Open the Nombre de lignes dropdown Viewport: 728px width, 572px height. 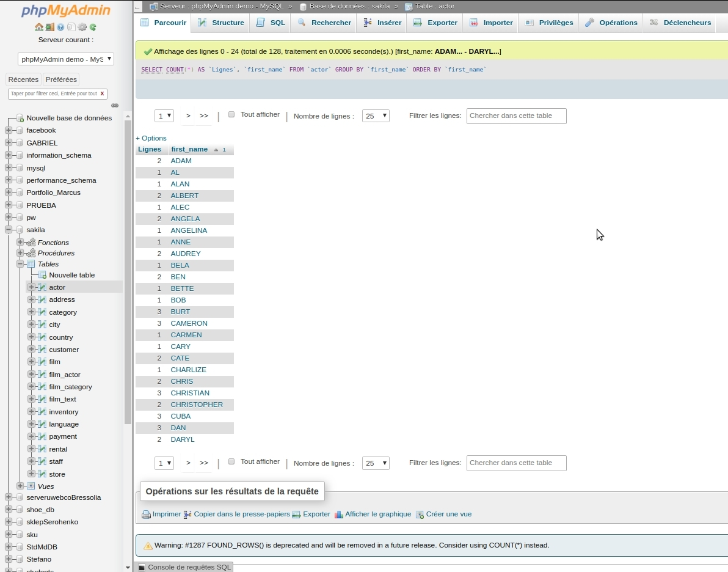point(374,116)
